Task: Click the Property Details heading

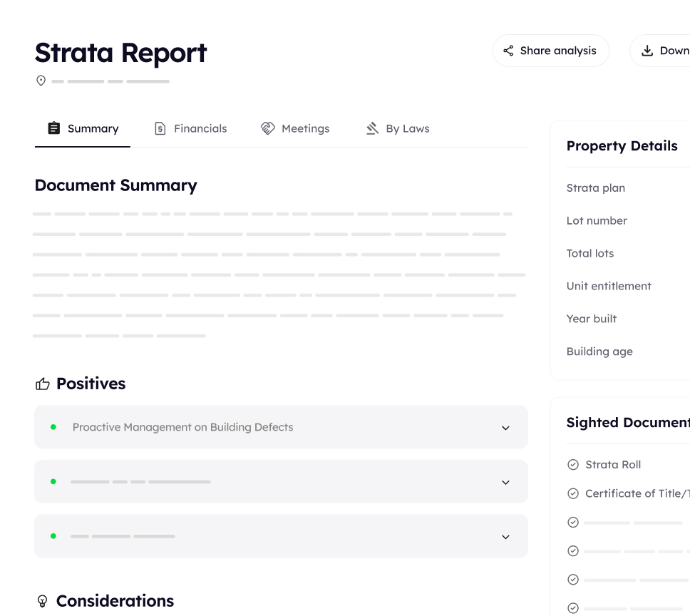Action: tap(622, 146)
